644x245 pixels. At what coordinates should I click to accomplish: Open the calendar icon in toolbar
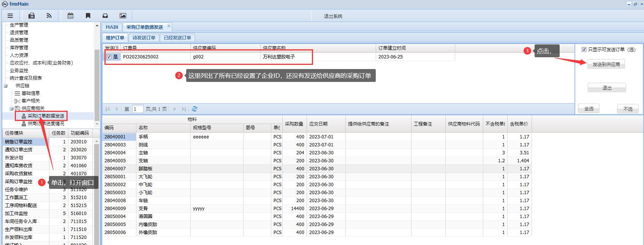70,16
